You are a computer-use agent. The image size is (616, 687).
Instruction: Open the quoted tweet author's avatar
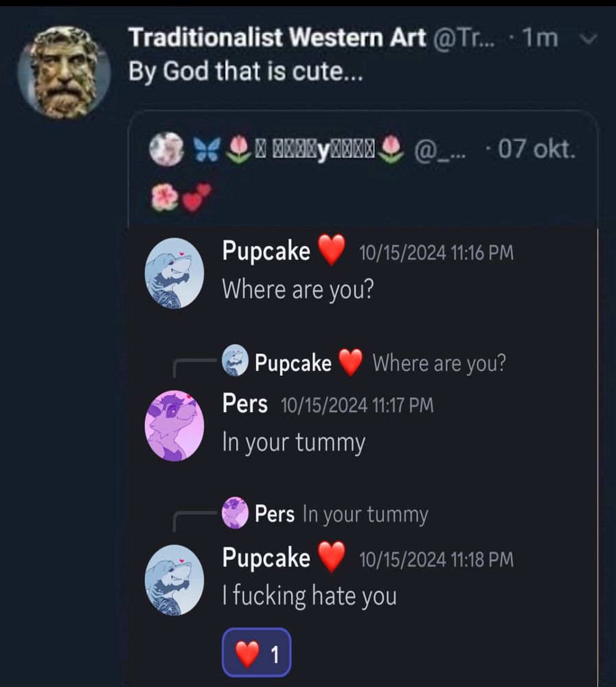point(166,149)
